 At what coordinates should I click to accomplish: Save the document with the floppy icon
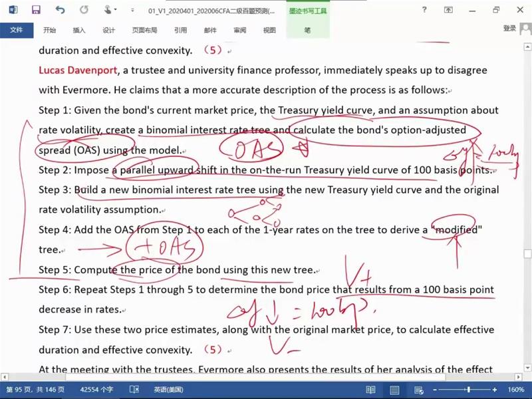tap(36, 9)
